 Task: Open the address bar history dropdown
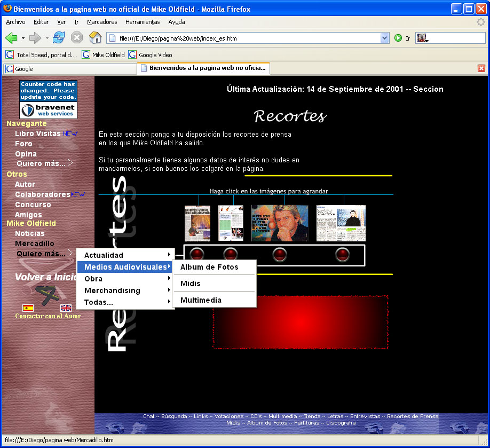385,38
